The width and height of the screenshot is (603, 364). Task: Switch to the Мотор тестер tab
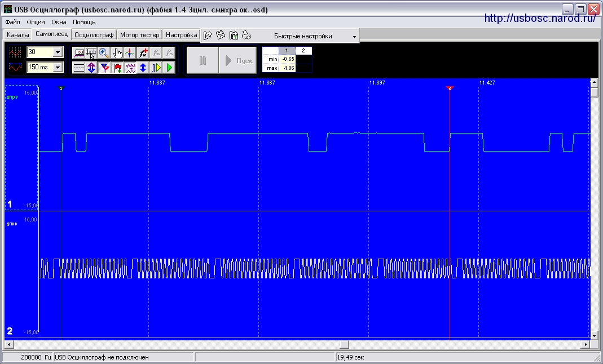point(139,35)
